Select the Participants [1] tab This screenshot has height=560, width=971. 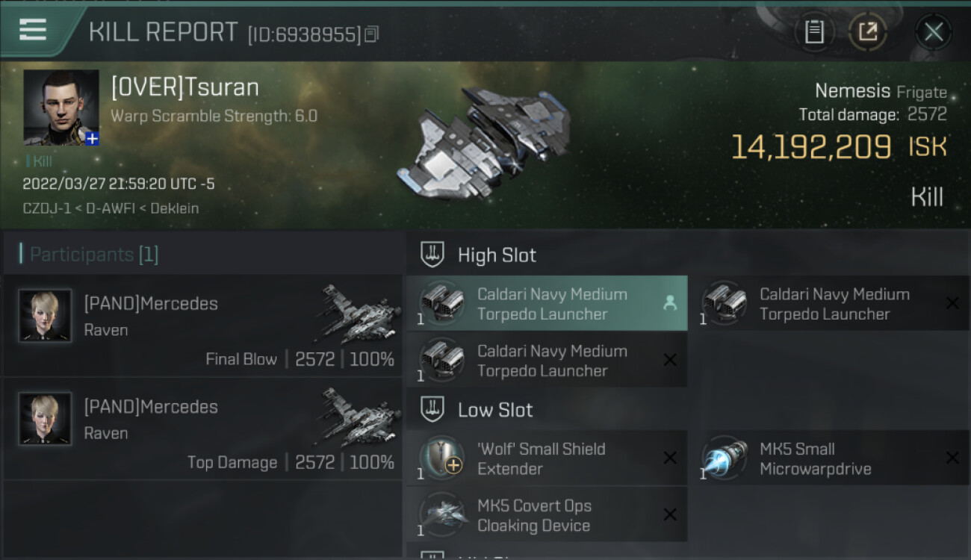coord(94,255)
